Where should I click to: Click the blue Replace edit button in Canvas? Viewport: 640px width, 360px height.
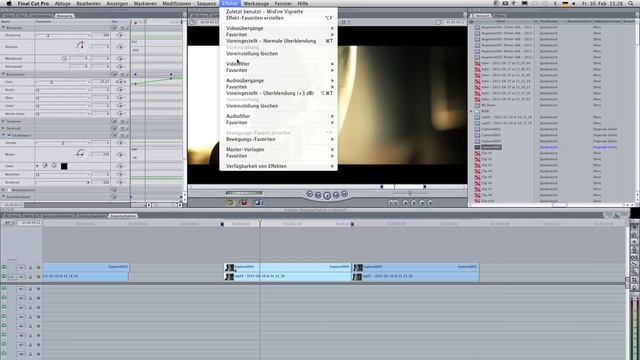click(258, 202)
